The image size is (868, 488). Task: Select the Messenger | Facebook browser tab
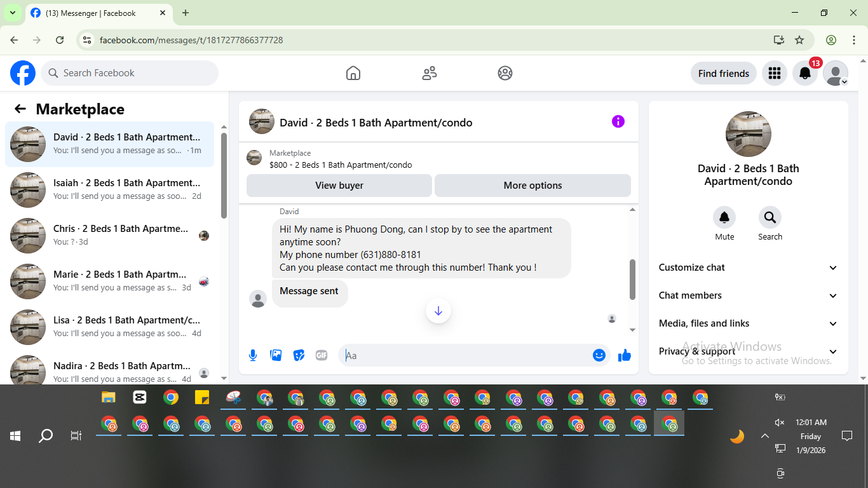coord(98,13)
